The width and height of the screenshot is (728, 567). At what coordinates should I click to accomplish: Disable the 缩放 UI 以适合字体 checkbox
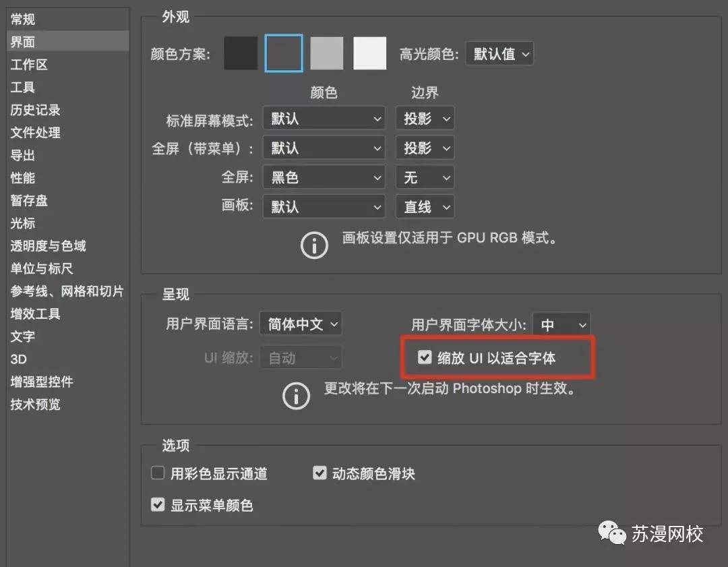point(424,357)
